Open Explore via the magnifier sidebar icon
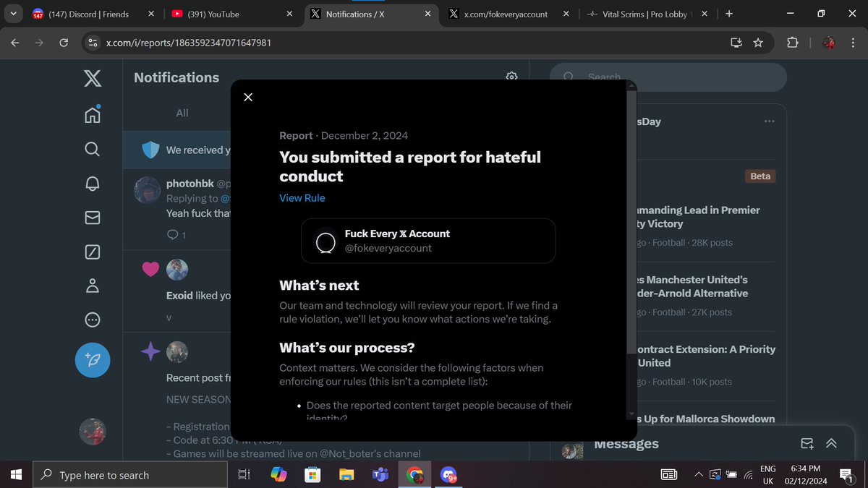This screenshot has height=488, width=868. 92,149
